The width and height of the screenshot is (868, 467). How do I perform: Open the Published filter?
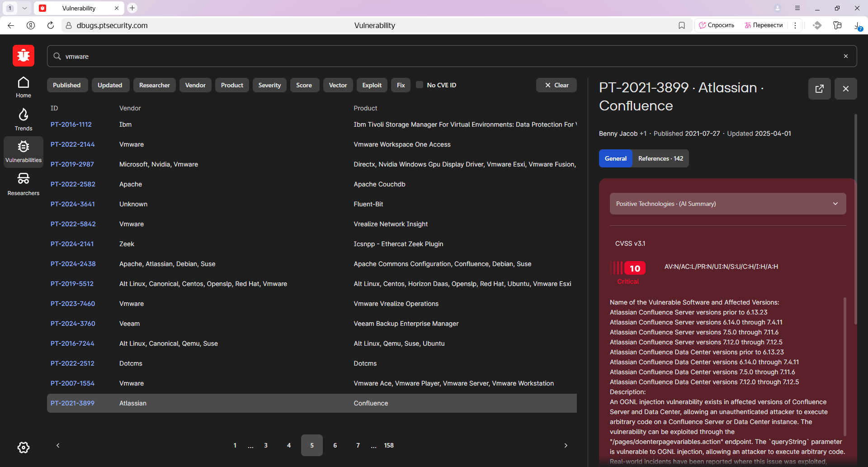pos(67,85)
